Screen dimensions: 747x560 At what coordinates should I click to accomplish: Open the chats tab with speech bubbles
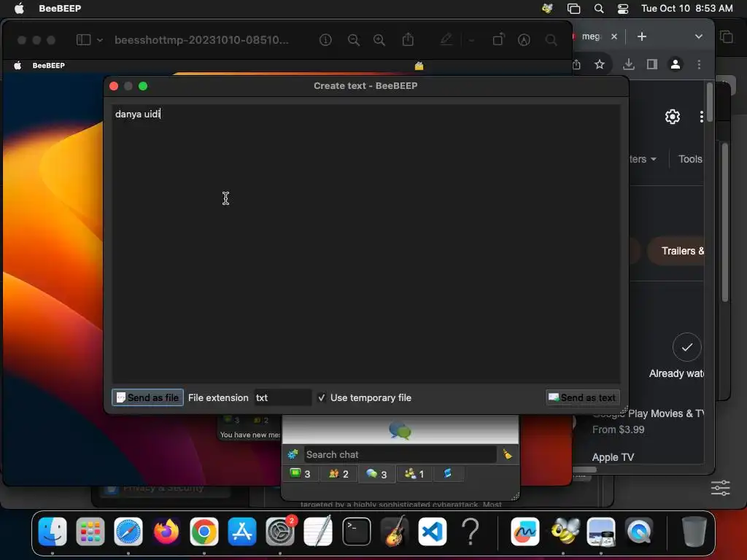[376, 474]
